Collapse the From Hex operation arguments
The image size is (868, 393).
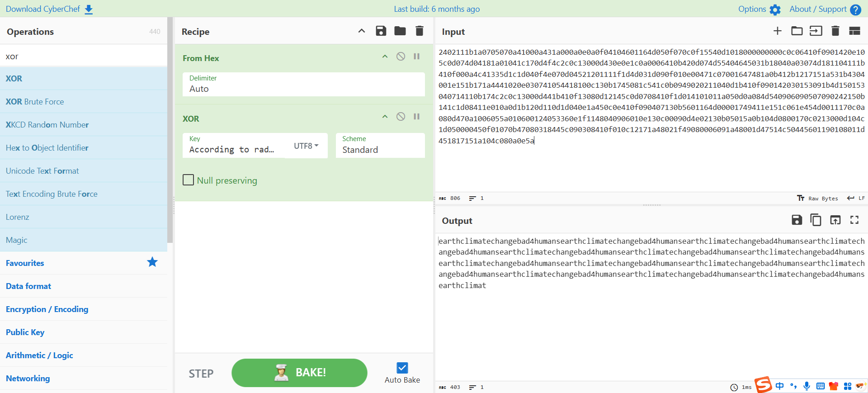point(385,57)
